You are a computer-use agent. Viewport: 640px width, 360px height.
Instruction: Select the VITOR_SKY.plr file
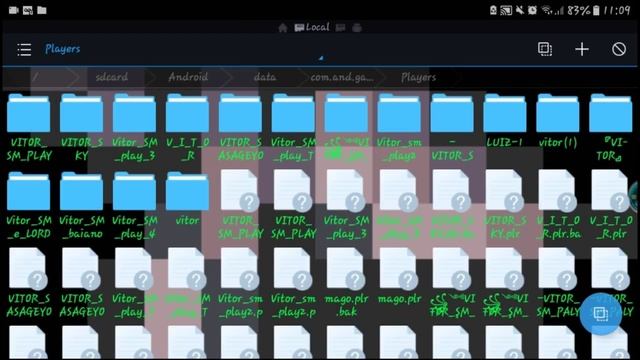(x=505, y=205)
